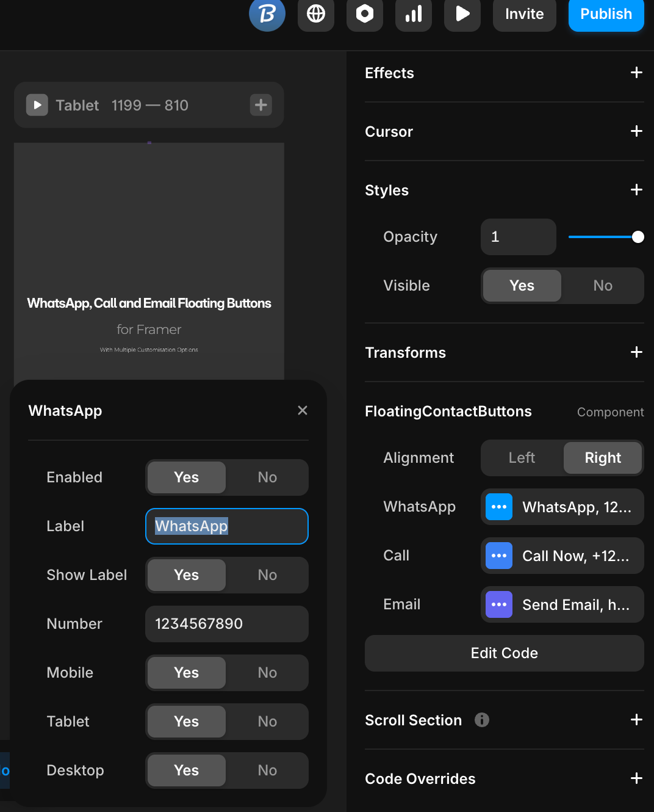Click the Opacity slider handle
Screen dimensions: 654x812
[x=638, y=237]
